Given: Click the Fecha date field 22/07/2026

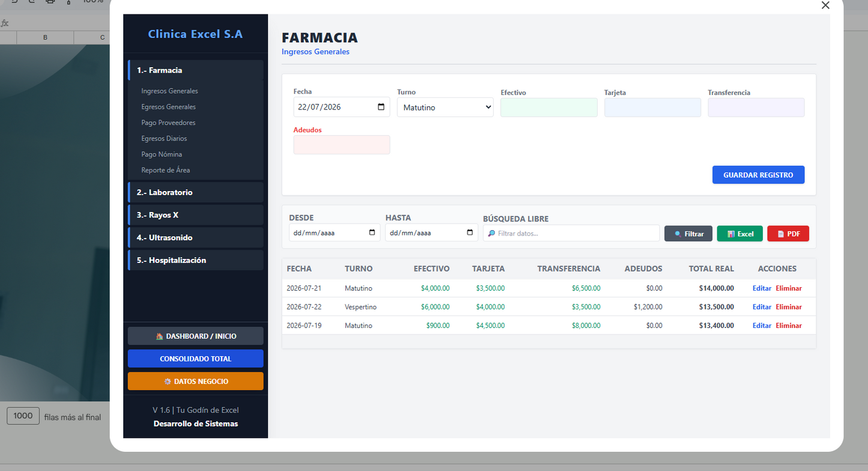Looking at the screenshot, I should coord(342,107).
